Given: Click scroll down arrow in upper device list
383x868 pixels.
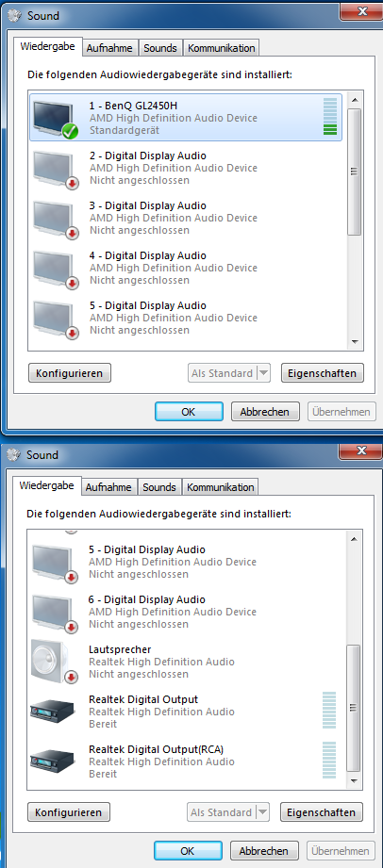Looking at the screenshot, I should point(355,342).
